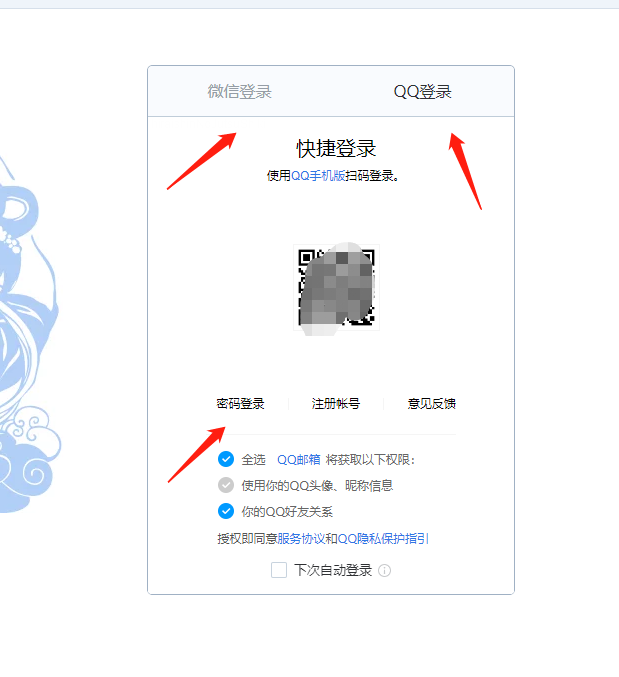The width and height of the screenshot is (619, 677).
Task: Choose 密码登录 option
Action: point(240,404)
